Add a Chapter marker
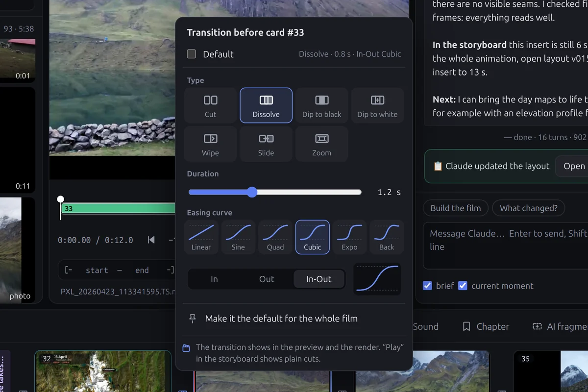588x392 pixels. 486,326
